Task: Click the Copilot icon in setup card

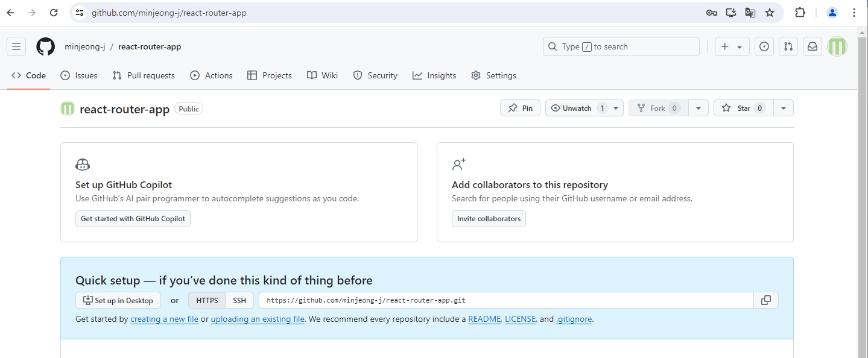Action: 83,165
